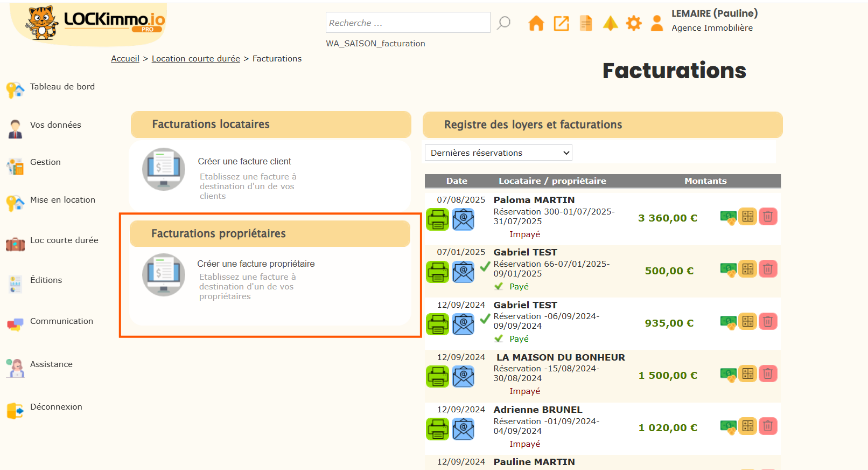Open the settings gear icon

point(634,23)
